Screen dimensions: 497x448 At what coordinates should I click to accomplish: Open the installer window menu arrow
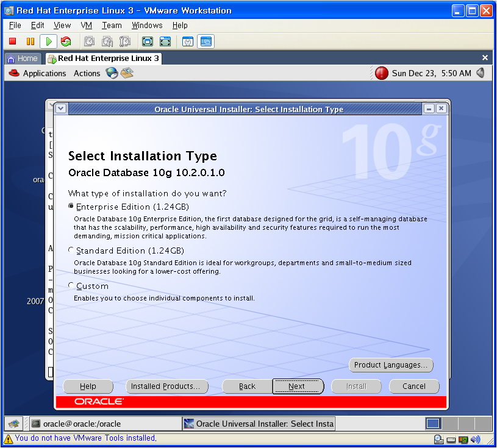(x=61, y=108)
